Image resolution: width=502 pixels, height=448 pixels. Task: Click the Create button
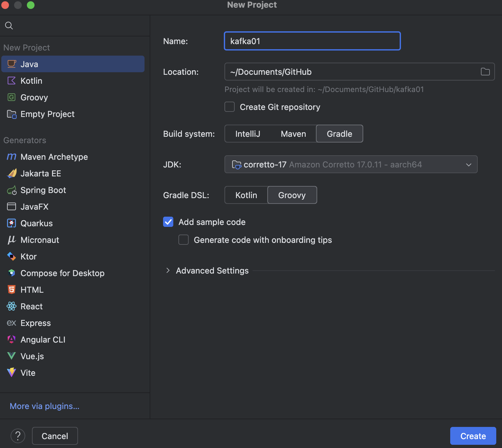[x=473, y=436]
